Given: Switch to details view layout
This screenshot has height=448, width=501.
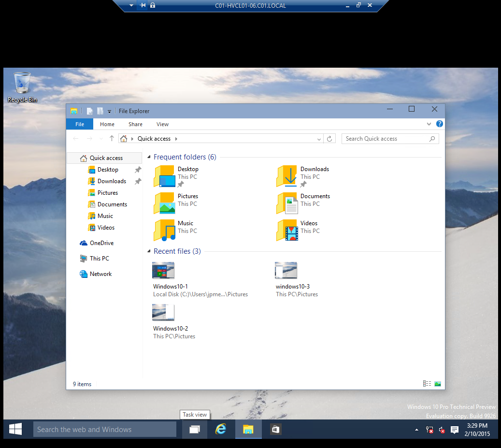Looking at the screenshot, I should click(427, 384).
